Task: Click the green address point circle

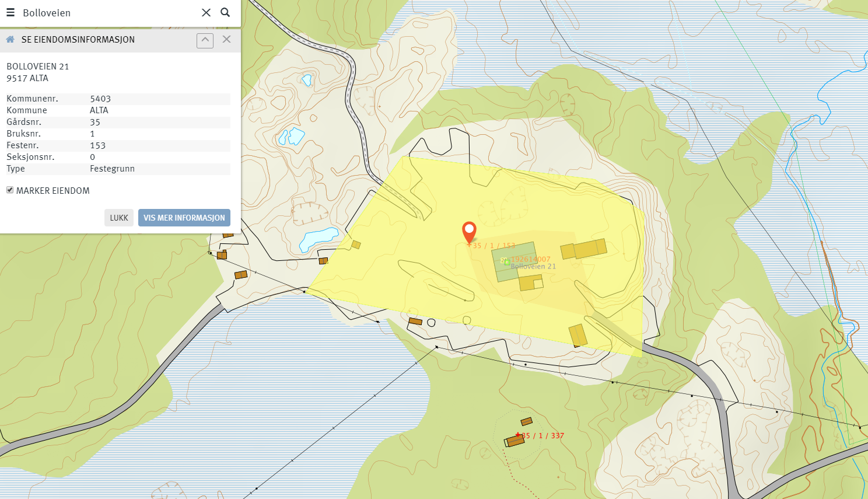Action: coord(506,261)
